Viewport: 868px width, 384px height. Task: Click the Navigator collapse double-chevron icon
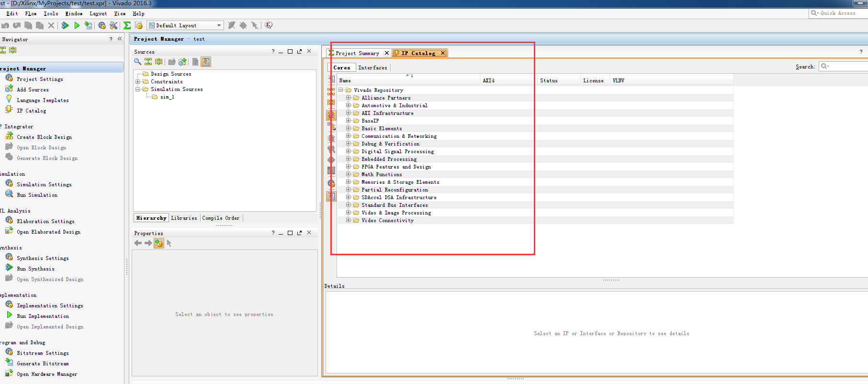(x=120, y=39)
